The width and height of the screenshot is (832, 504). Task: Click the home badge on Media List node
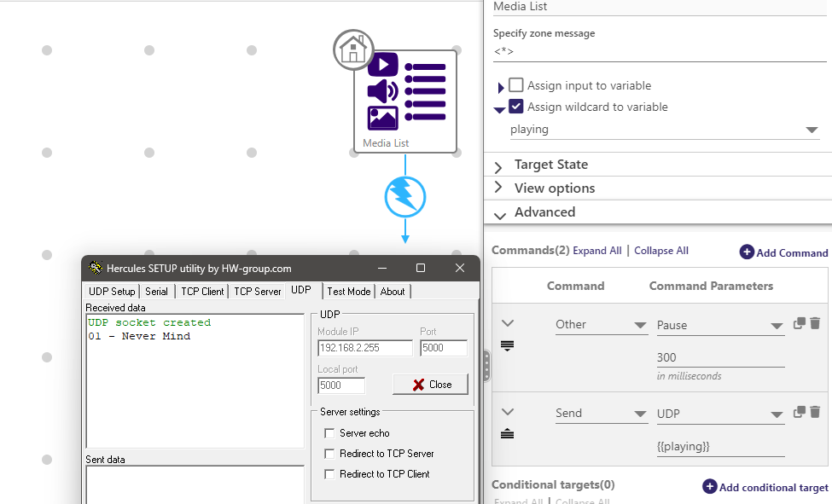coord(352,50)
